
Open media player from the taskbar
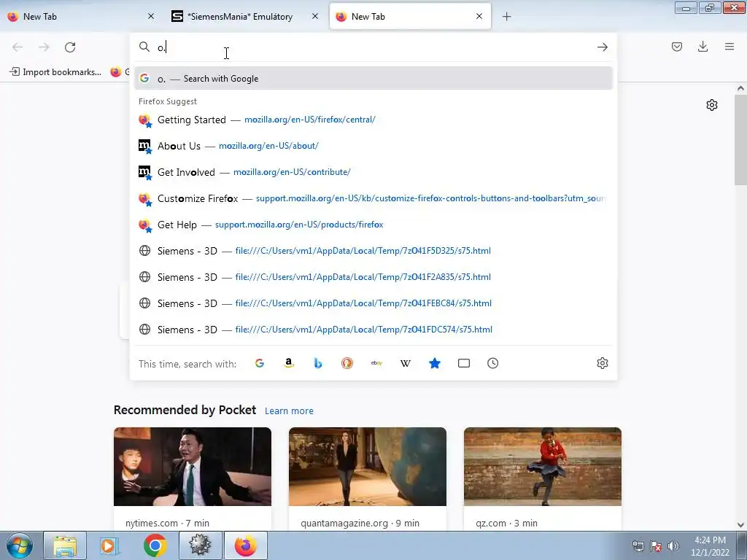(109, 545)
